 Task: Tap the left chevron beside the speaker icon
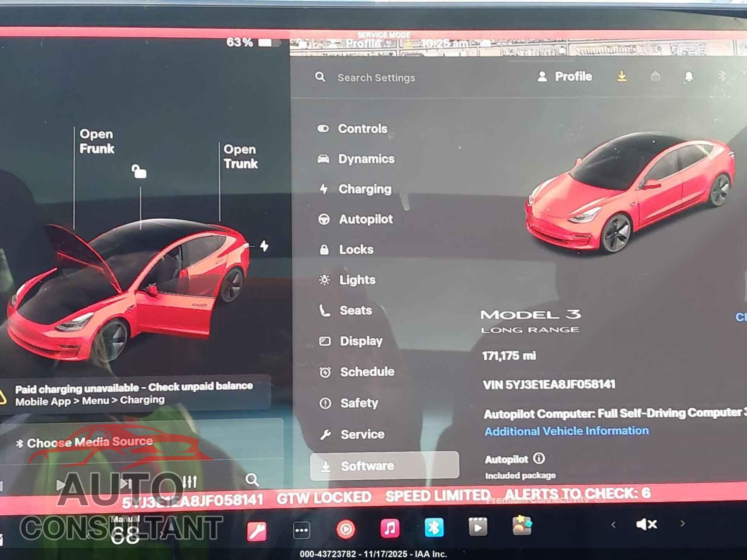click(x=614, y=525)
